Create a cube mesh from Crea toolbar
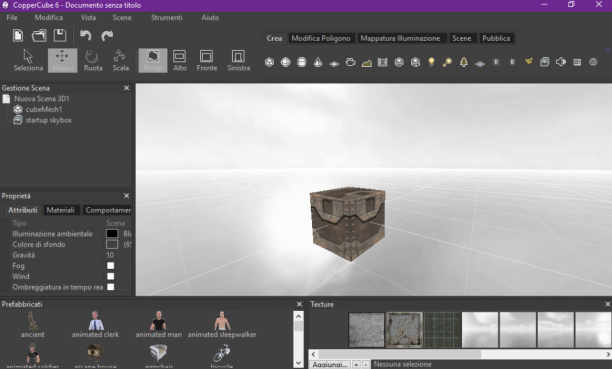Image resolution: width=612 pixels, height=369 pixels. pos(269,62)
